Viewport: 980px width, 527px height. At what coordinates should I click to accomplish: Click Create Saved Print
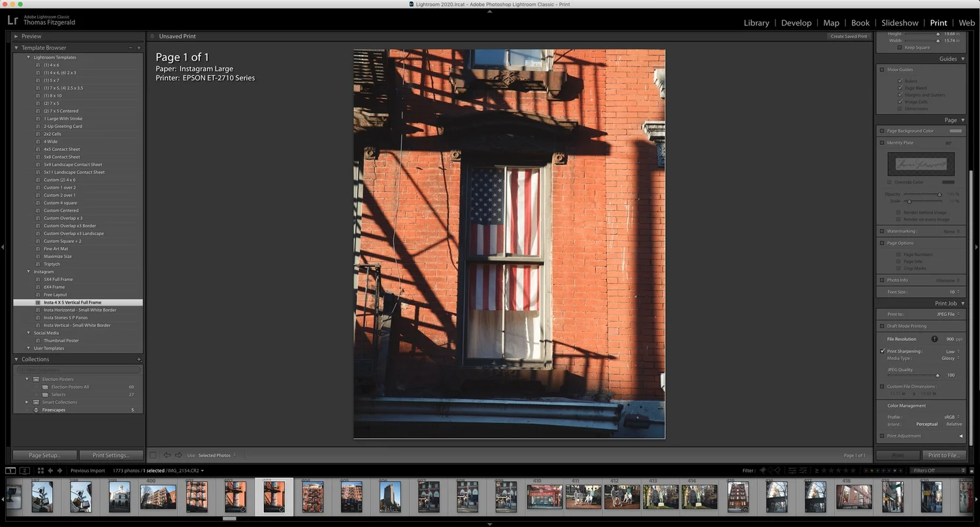click(849, 37)
